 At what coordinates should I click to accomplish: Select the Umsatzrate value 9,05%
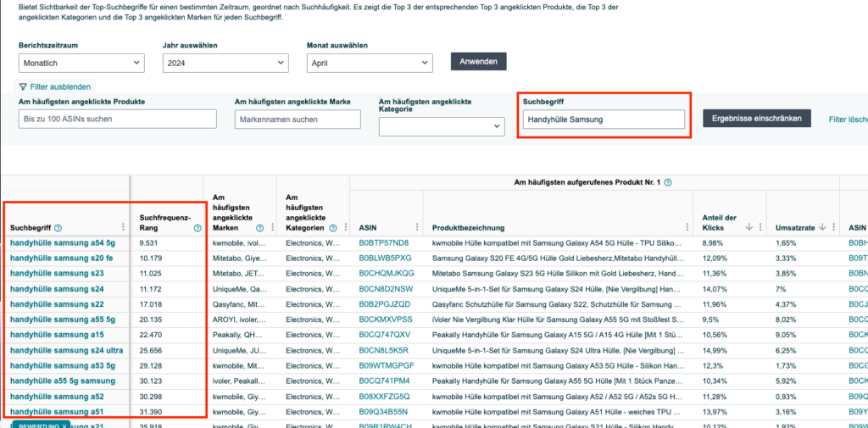point(786,335)
